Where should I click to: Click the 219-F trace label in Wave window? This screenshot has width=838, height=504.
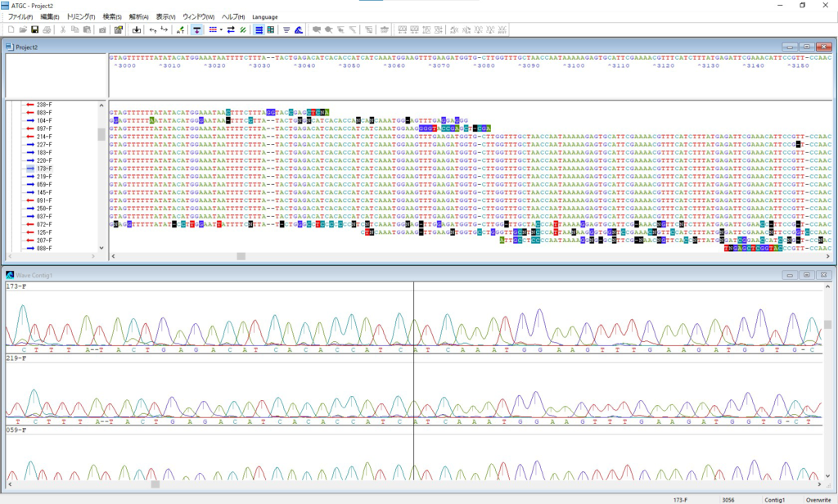point(16,358)
